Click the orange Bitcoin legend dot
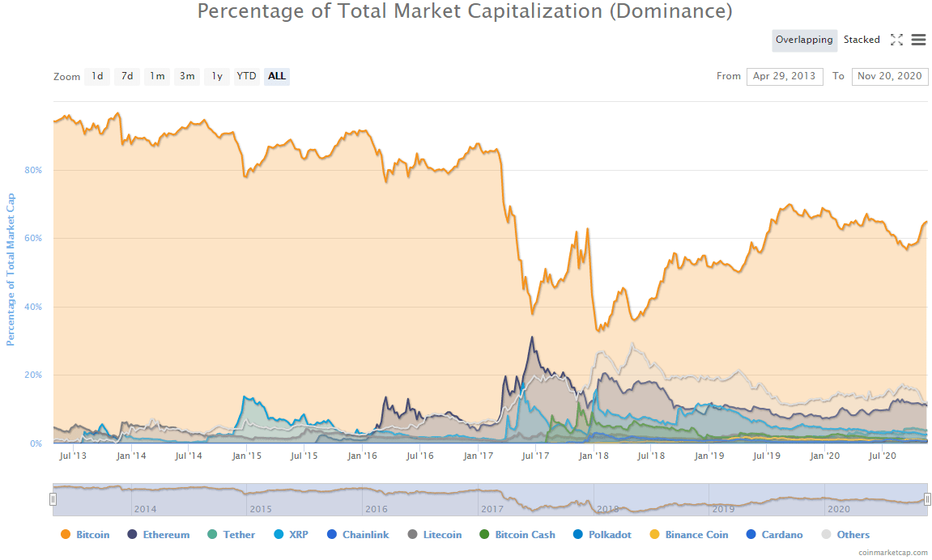932x560 pixels. click(66, 534)
